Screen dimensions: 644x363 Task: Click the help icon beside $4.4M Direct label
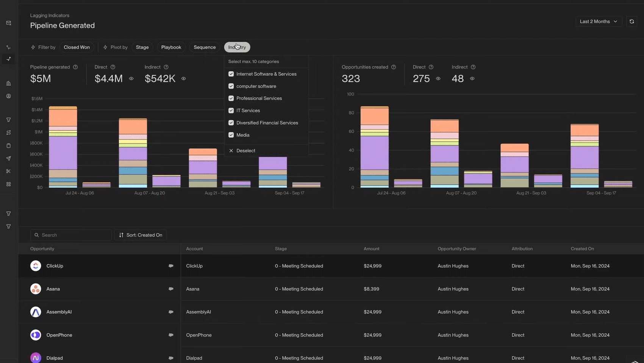coord(113,67)
